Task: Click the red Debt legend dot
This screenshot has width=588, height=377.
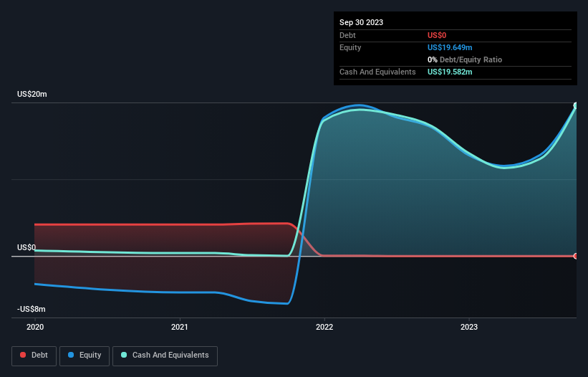Action: tap(23, 355)
